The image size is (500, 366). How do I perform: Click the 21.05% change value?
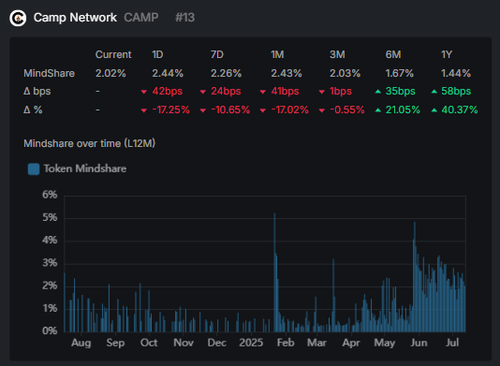pyautogui.click(x=403, y=110)
